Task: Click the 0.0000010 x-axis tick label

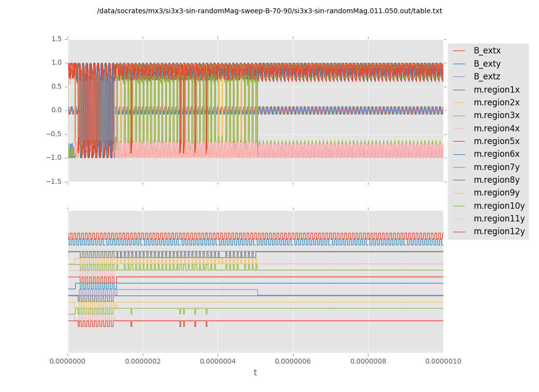Action: tap(443, 362)
